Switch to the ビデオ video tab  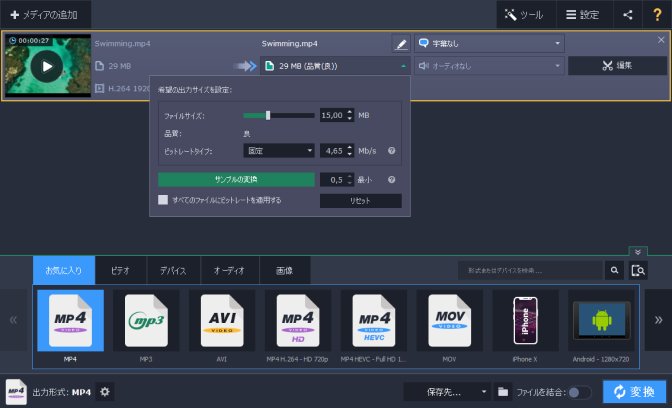coord(120,270)
